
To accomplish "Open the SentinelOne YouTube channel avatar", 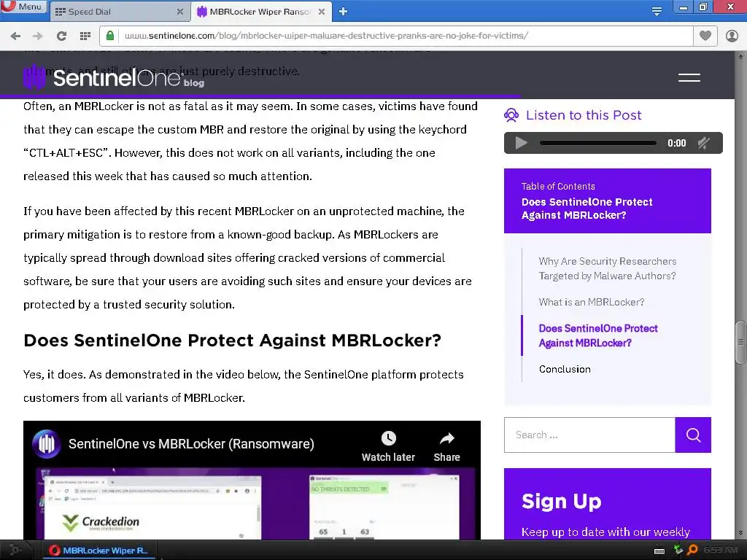I will coord(46,444).
